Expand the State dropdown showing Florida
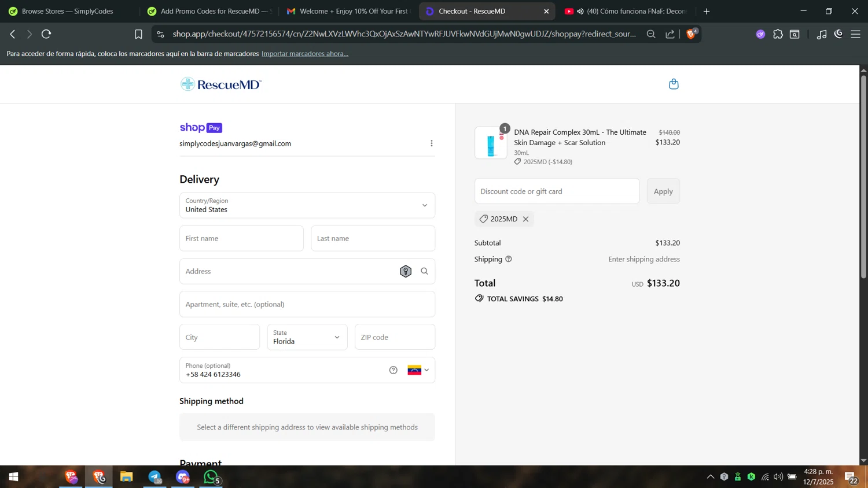Viewport: 868px width, 488px height. tap(307, 337)
